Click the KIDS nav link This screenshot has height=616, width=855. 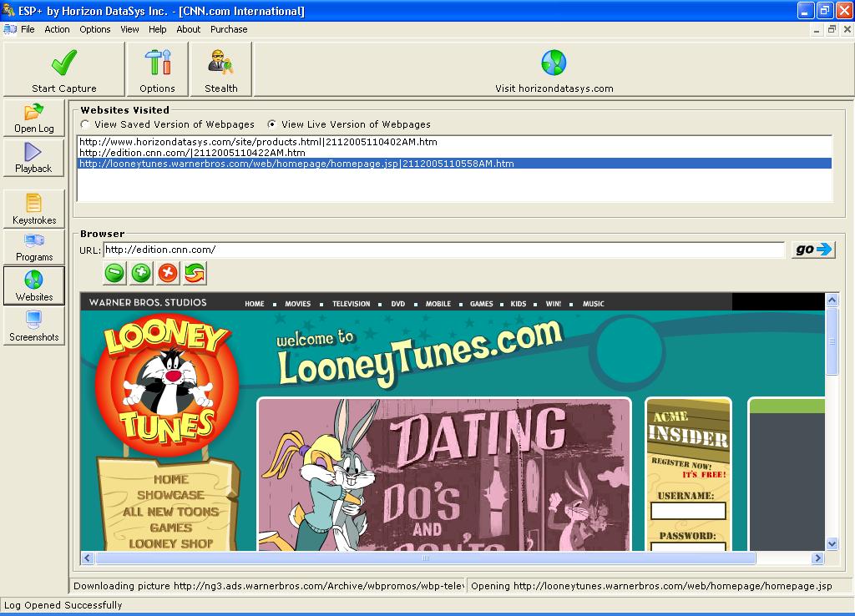point(519,304)
